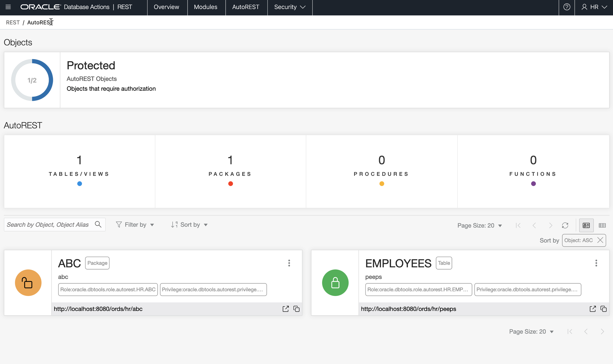Copy the /ords/hr/abc URL

click(296, 309)
